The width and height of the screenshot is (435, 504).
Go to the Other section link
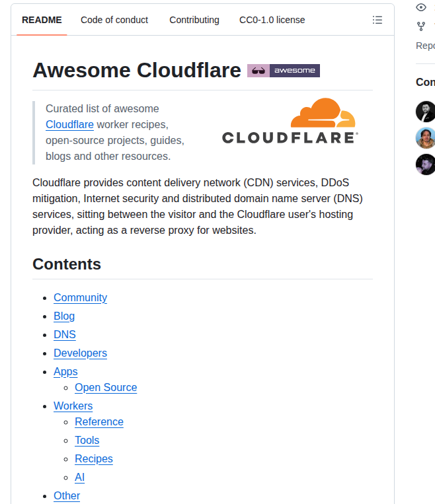(67, 495)
